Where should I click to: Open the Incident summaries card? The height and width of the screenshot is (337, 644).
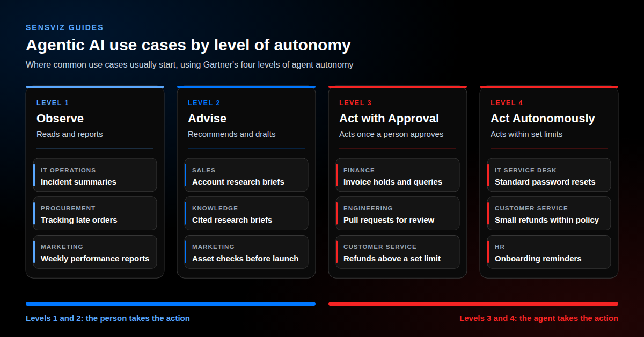click(95, 175)
